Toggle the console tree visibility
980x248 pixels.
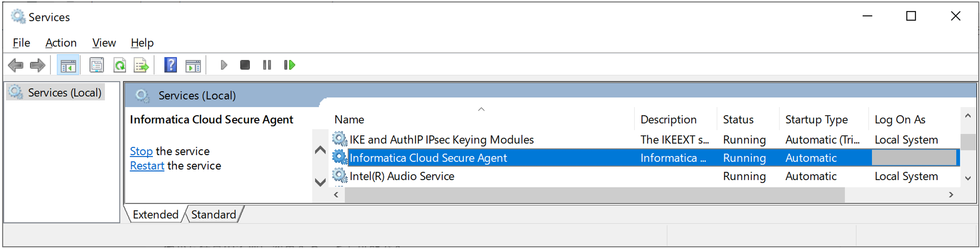(x=68, y=65)
